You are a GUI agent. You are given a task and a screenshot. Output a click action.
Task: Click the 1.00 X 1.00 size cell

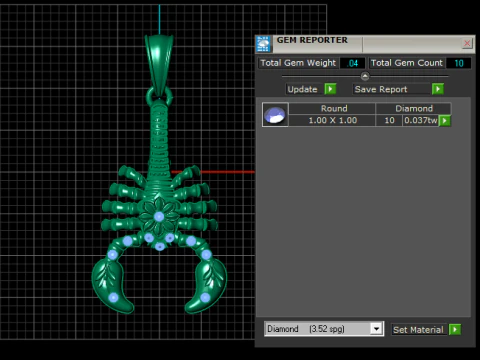tap(332, 120)
